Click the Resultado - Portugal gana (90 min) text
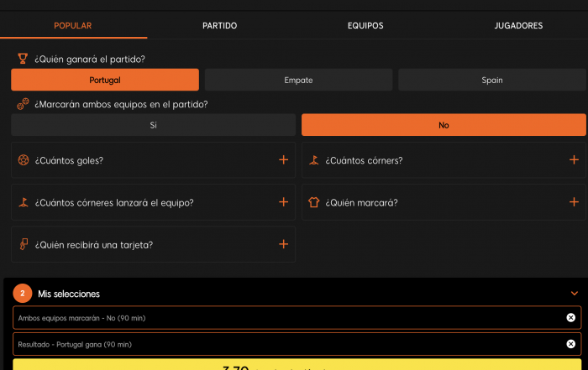Screen dimensions: 588x370 (75, 345)
